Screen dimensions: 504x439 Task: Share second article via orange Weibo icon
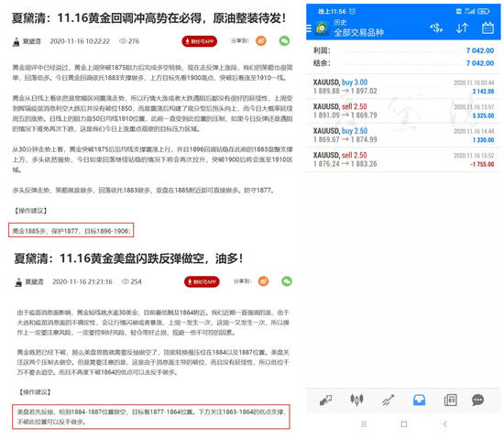click(x=264, y=281)
